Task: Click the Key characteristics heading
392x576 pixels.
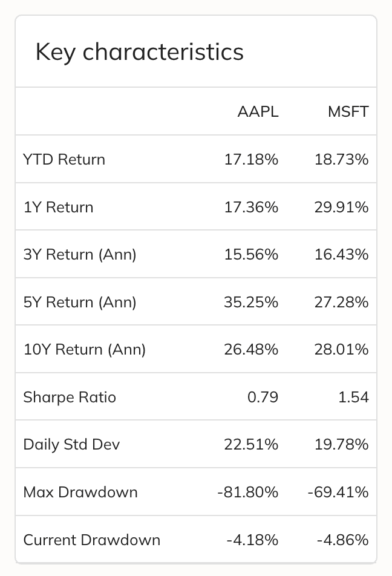Action: 140,52
